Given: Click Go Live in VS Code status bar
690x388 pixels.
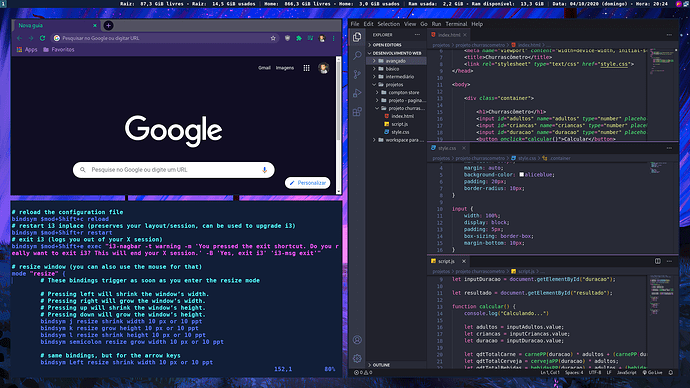Looking at the screenshot, I should pyautogui.click(x=652, y=373).
